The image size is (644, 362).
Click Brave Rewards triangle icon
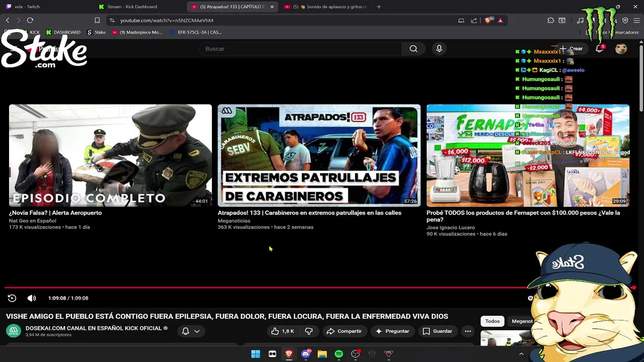500,21
